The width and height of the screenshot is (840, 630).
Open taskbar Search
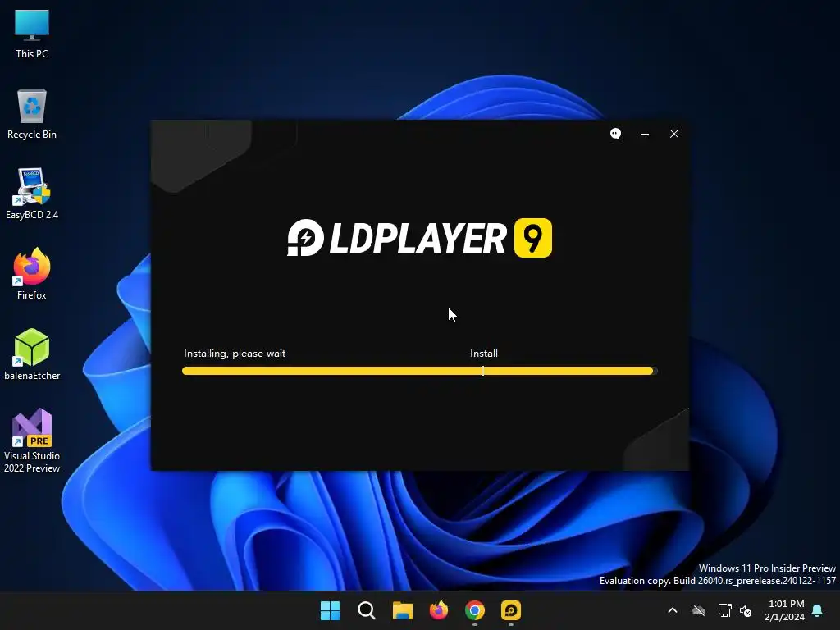coord(367,610)
